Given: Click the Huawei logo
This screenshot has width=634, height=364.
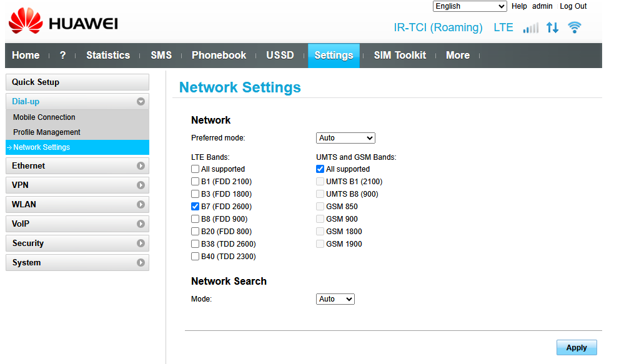Looking at the screenshot, I should (62, 22).
